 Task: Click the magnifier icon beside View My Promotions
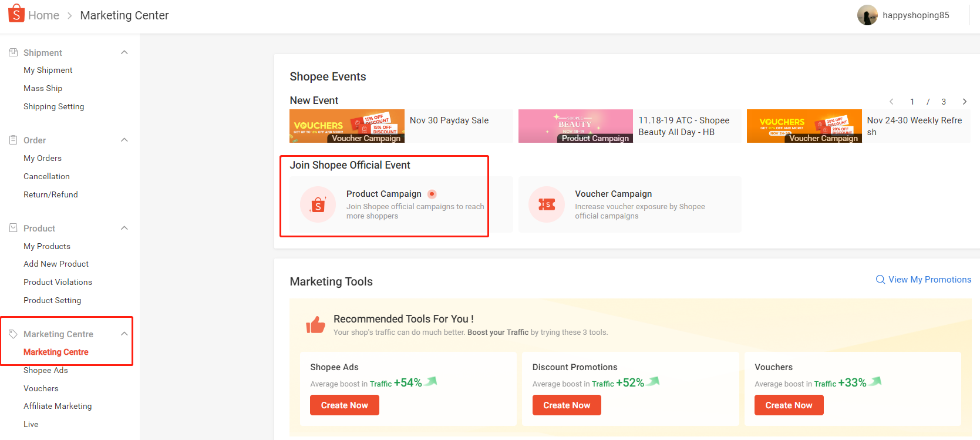click(x=880, y=280)
